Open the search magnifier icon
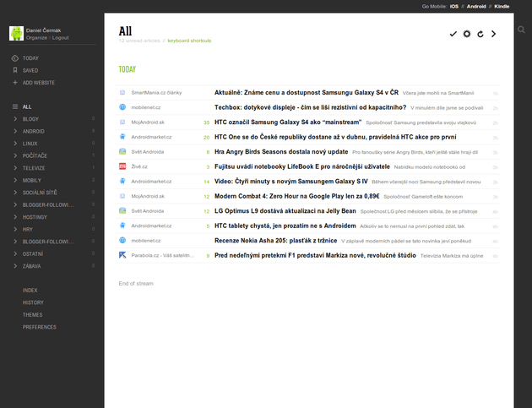Viewport: 532px width, 408px height. pos(522,30)
